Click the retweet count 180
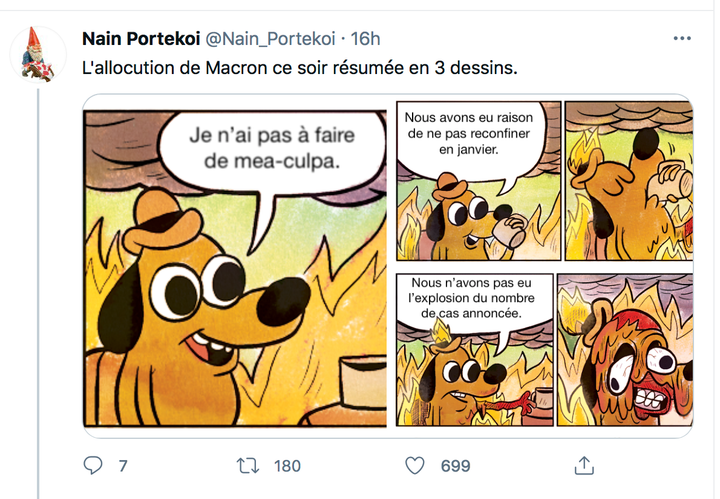This screenshot has width=720, height=499. tap(287, 466)
